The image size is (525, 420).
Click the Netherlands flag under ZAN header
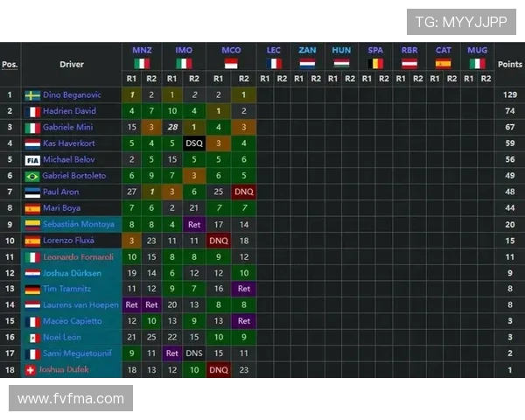pos(307,63)
